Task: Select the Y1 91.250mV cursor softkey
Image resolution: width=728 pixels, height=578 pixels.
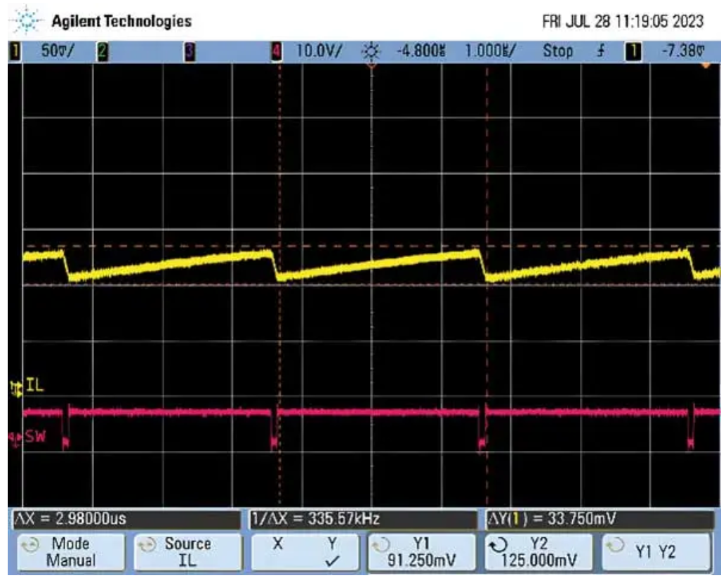Action: point(422,551)
